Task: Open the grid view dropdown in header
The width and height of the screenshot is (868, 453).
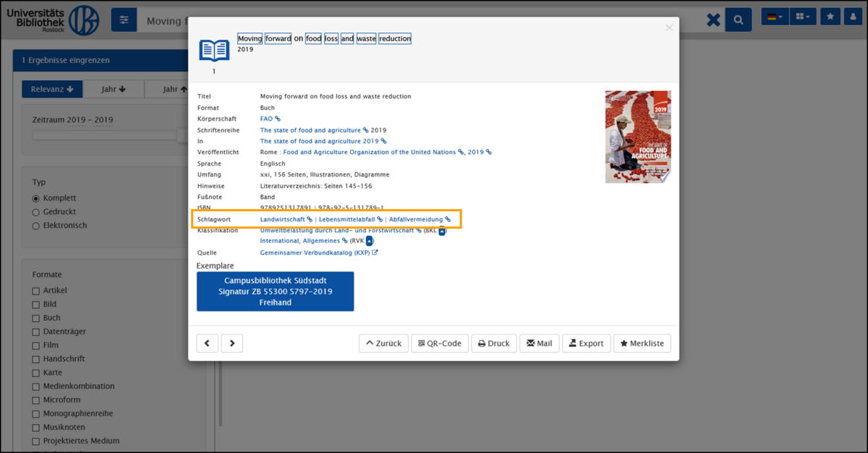Action: coord(802,16)
